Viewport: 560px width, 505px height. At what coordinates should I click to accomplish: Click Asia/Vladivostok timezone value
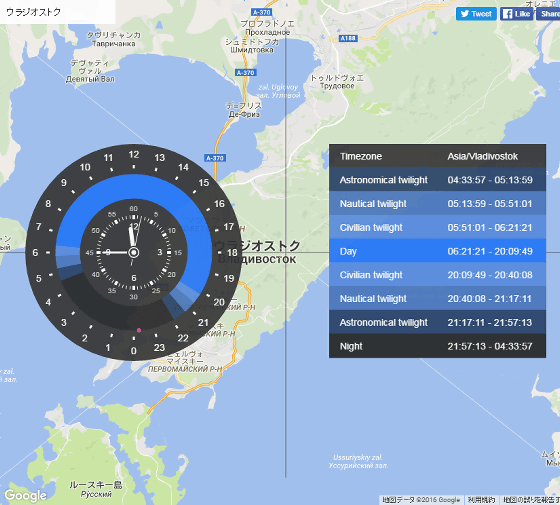(x=482, y=156)
